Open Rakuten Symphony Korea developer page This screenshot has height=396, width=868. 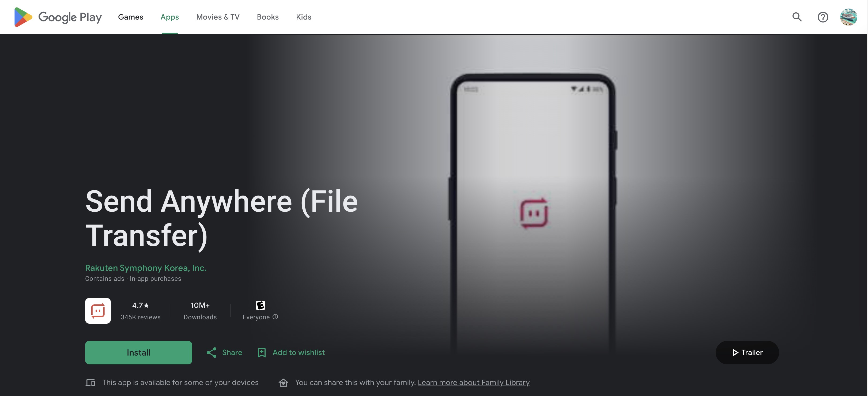146,268
